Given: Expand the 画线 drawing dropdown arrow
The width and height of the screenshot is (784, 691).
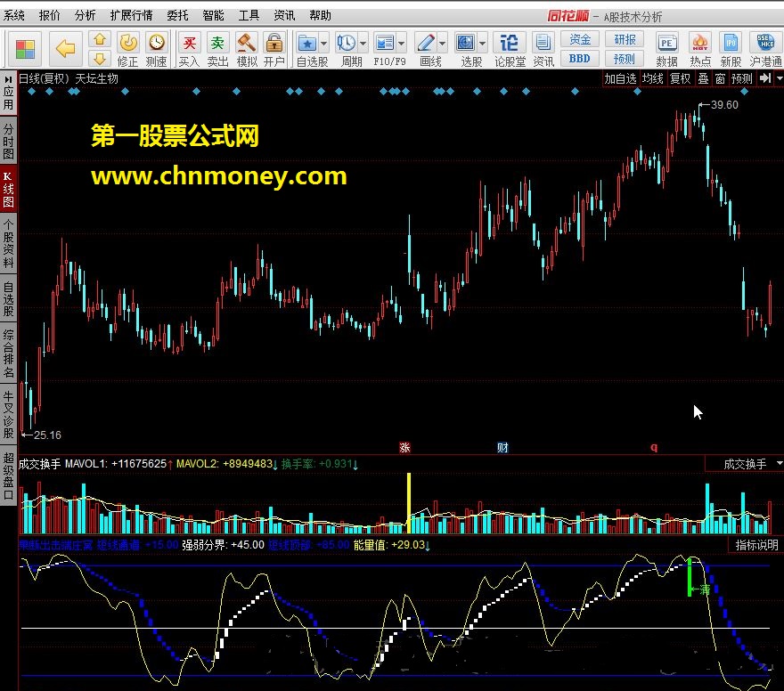Looking at the screenshot, I should pyautogui.click(x=443, y=44).
